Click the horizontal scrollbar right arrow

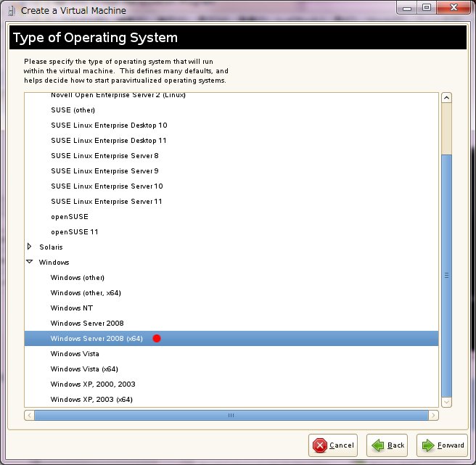pos(433,415)
